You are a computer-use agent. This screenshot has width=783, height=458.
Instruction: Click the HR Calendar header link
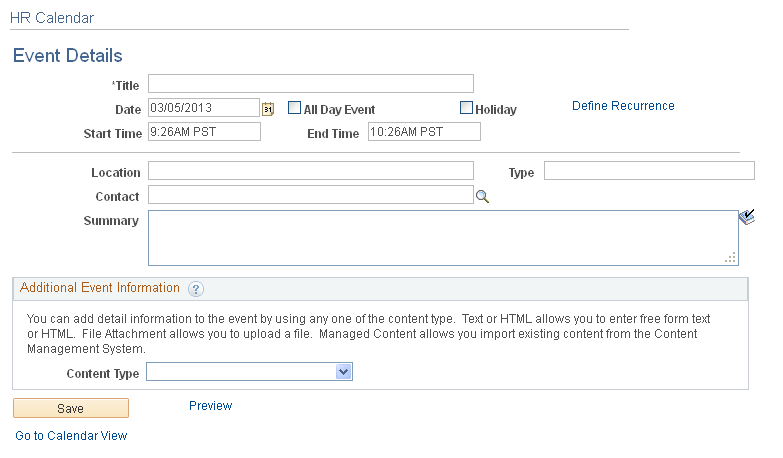[x=52, y=18]
